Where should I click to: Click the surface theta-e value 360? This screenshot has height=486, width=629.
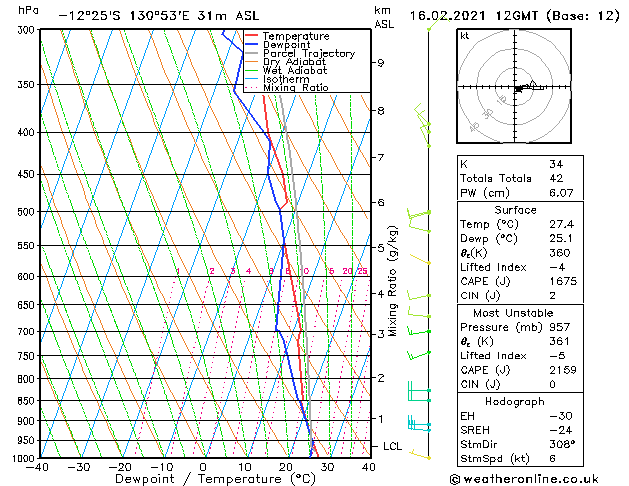[x=560, y=253]
